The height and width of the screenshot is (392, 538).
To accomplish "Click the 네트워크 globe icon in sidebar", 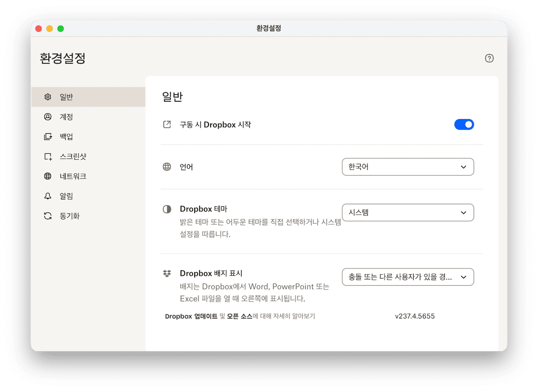I will (48, 177).
